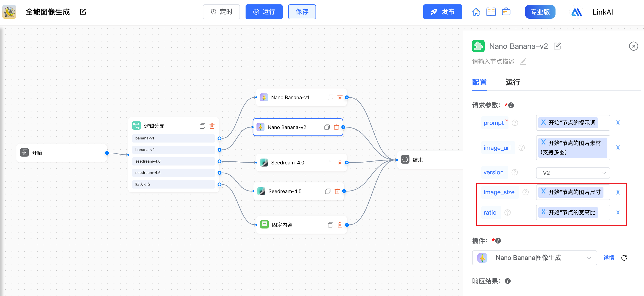The width and height of the screenshot is (644, 296).
Task: Click the 发布 button
Action: (442, 12)
